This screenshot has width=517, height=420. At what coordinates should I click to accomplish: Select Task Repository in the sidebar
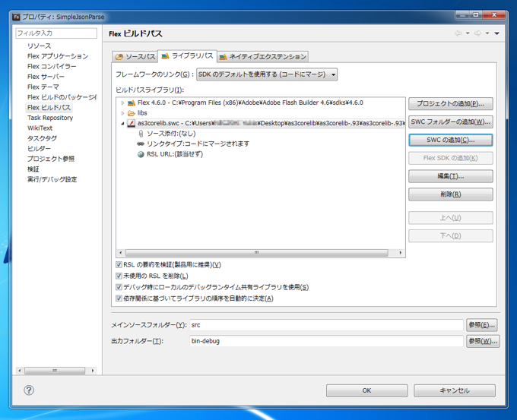coord(50,118)
